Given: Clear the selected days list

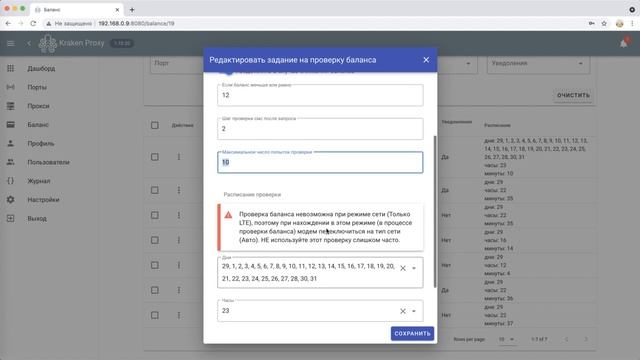Looking at the screenshot, I should pyautogui.click(x=403, y=268).
